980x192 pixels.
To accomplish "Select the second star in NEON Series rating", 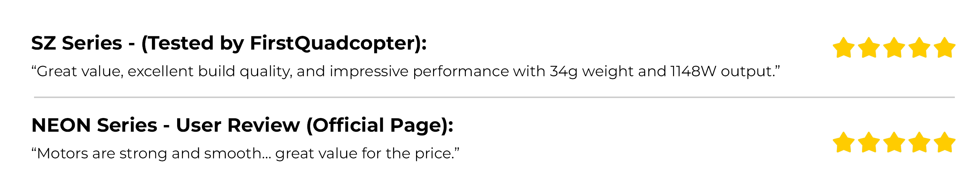I will 869,142.
